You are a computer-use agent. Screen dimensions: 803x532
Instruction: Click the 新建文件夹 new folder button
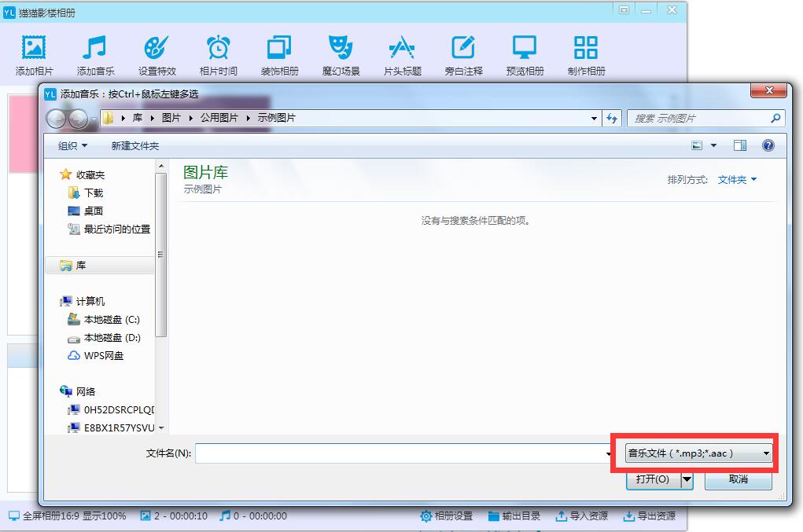(134, 146)
